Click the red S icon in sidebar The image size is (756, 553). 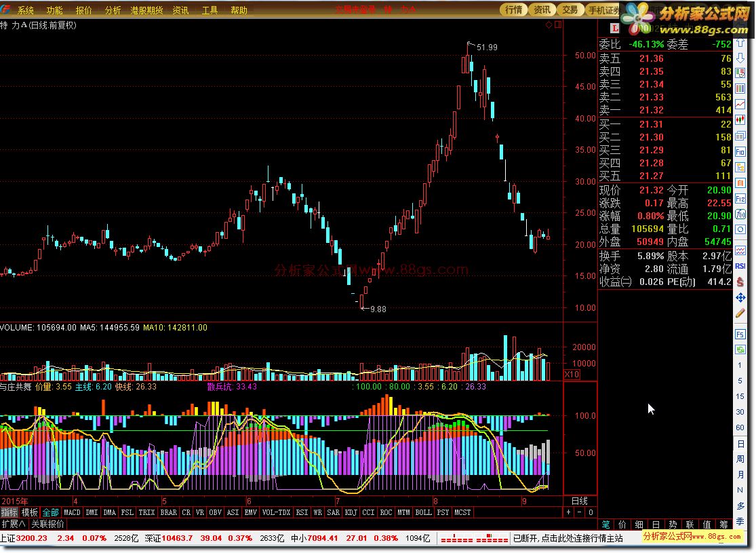[740, 282]
